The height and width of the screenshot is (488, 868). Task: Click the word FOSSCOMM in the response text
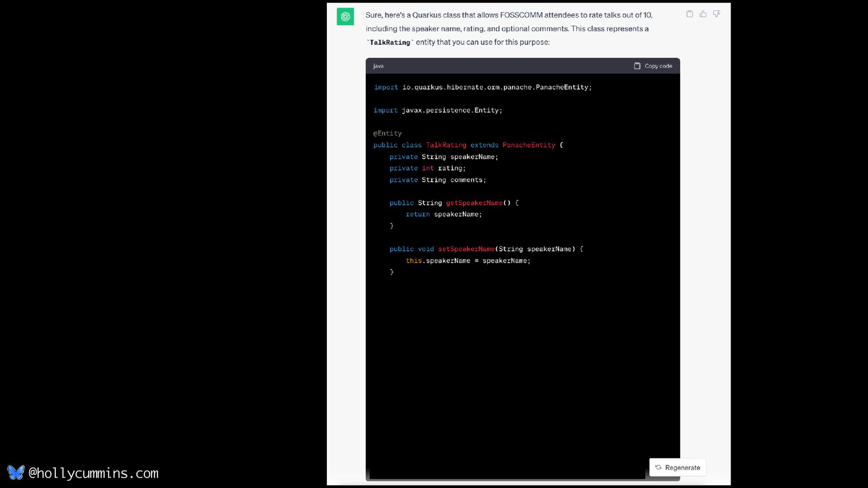click(521, 15)
